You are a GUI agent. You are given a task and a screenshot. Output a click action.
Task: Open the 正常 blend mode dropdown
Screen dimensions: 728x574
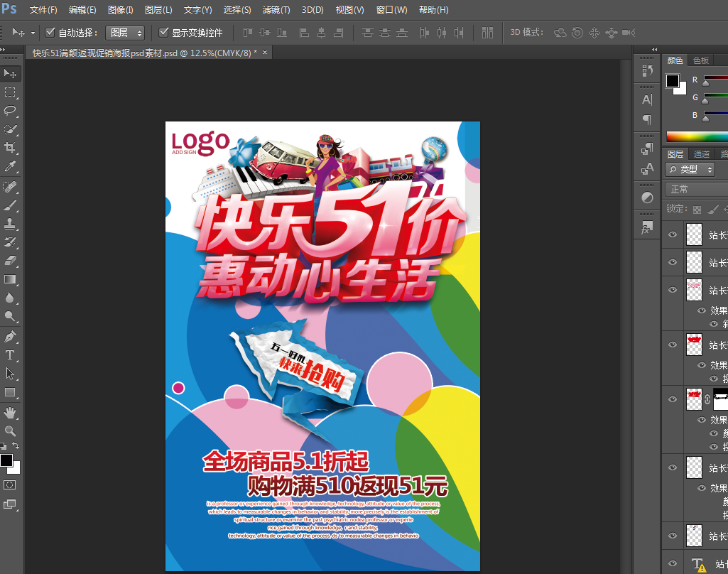pyautogui.click(x=696, y=189)
